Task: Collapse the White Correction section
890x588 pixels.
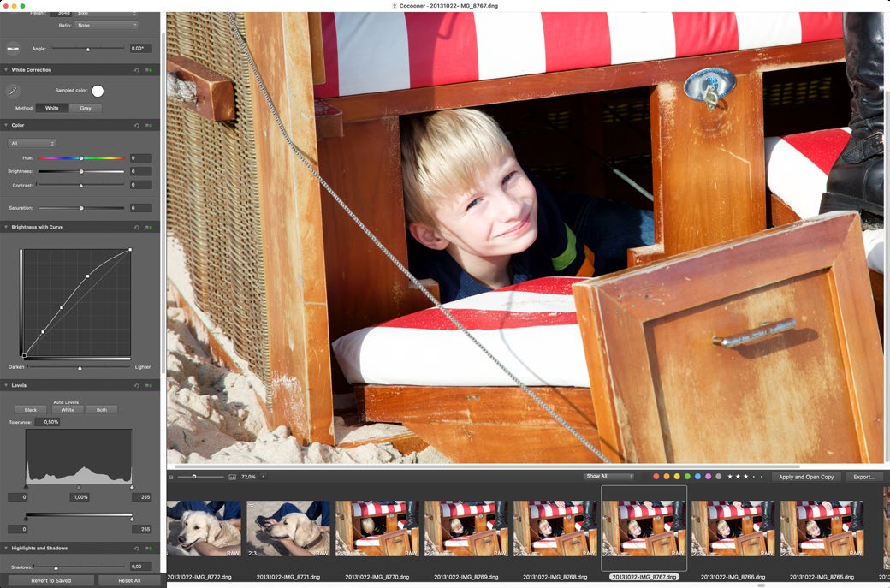Action: pyautogui.click(x=6, y=70)
